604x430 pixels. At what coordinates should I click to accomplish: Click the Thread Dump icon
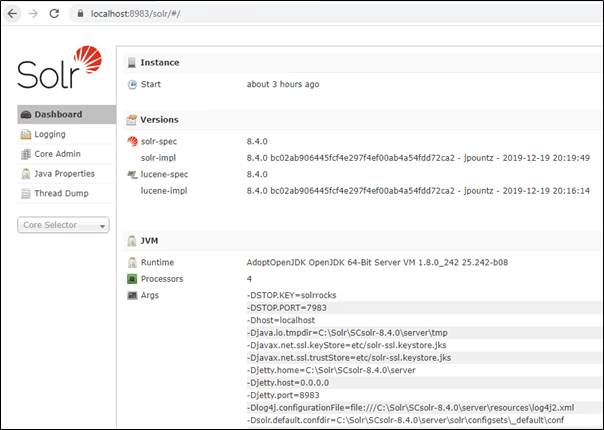[26, 193]
